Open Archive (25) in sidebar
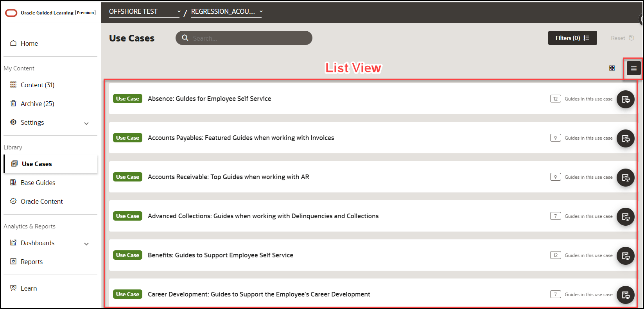The height and width of the screenshot is (309, 644). [38, 104]
